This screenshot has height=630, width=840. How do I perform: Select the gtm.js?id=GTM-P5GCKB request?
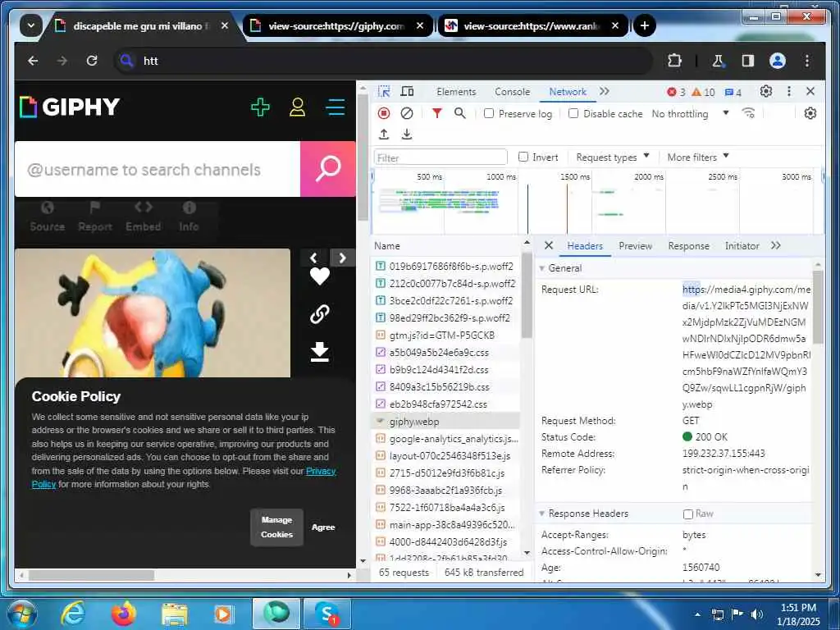pyautogui.click(x=445, y=336)
